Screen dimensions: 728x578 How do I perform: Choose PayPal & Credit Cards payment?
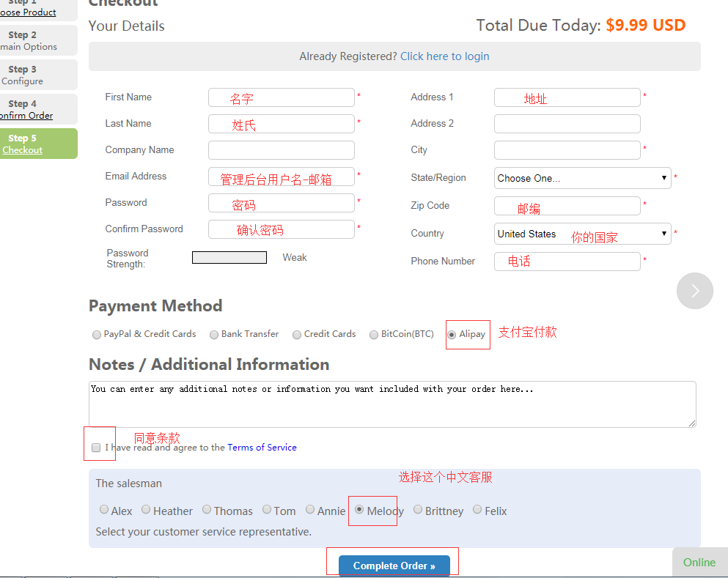tap(97, 335)
